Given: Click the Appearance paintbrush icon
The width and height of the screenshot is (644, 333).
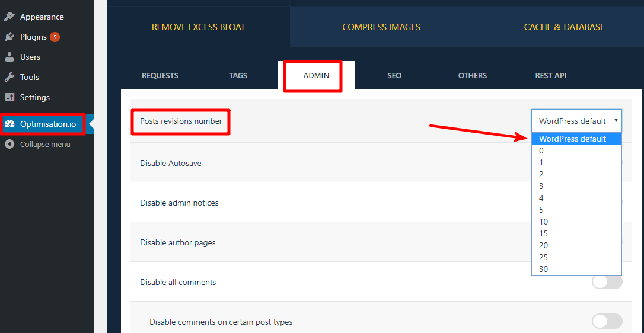Looking at the screenshot, I should click(9, 17).
